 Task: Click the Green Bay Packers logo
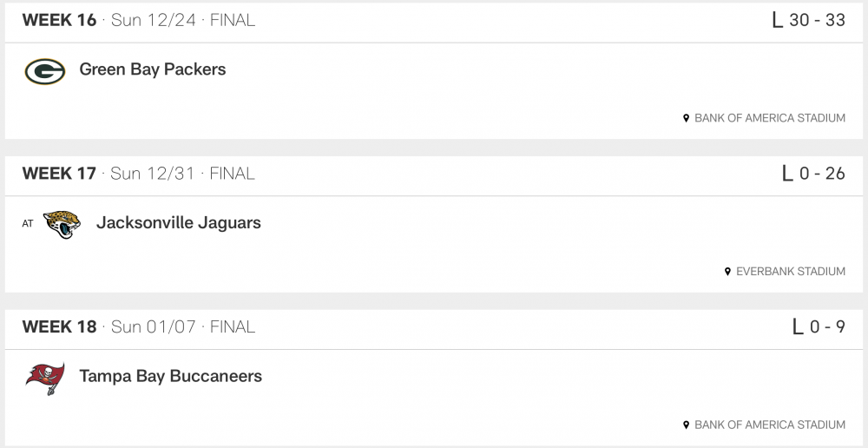coord(44,70)
